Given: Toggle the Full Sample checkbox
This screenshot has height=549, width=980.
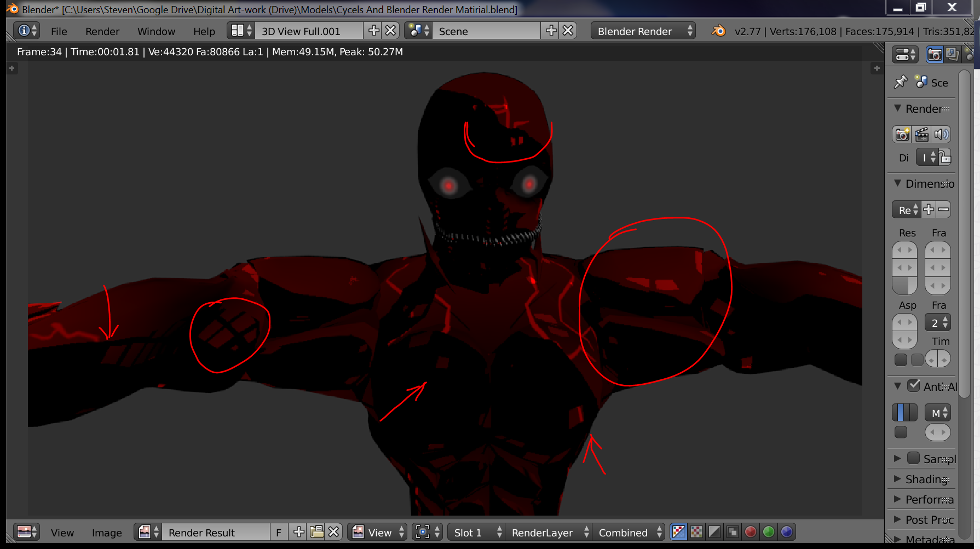Looking at the screenshot, I should point(901,432).
